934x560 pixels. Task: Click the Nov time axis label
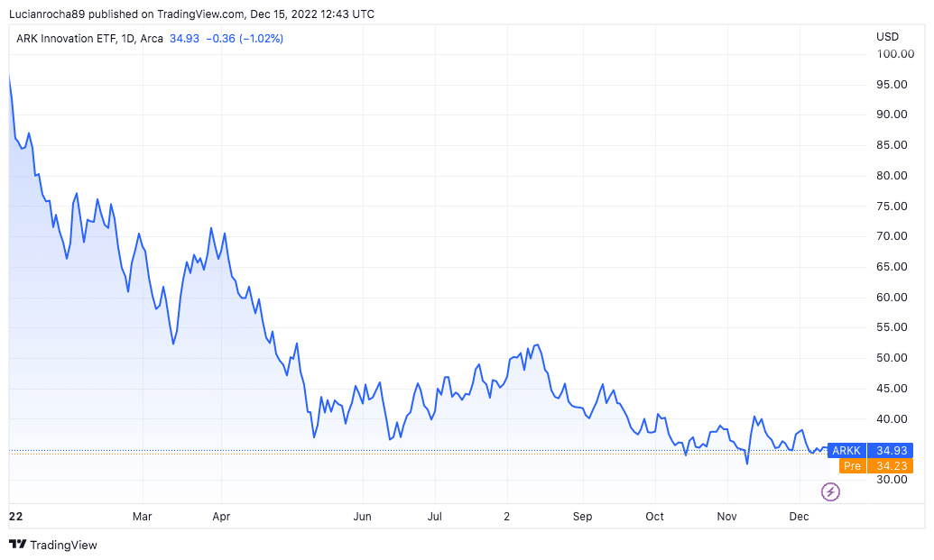tap(726, 517)
